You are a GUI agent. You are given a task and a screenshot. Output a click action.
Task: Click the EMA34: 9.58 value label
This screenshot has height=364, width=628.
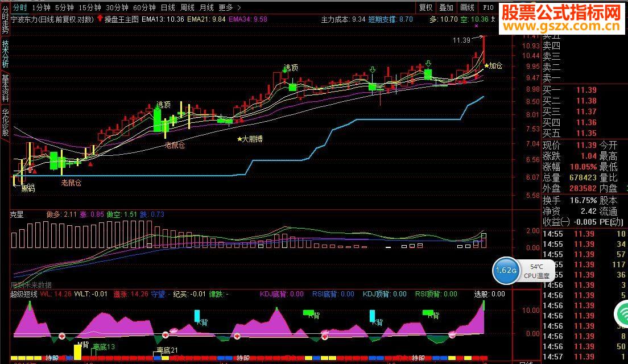(x=248, y=19)
